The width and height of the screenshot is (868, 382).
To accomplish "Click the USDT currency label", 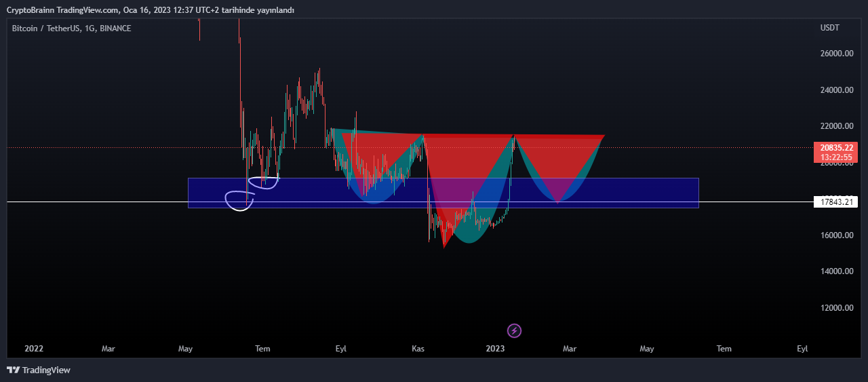I will pyautogui.click(x=830, y=28).
